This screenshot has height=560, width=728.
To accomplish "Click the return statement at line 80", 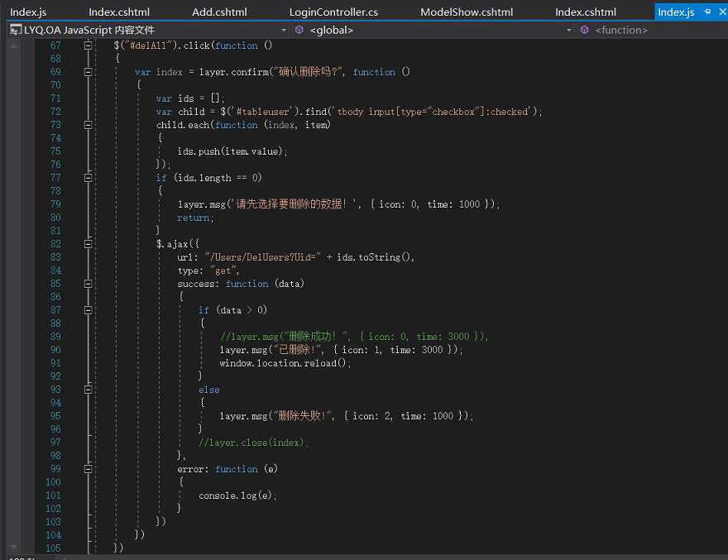I will [195, 218].
